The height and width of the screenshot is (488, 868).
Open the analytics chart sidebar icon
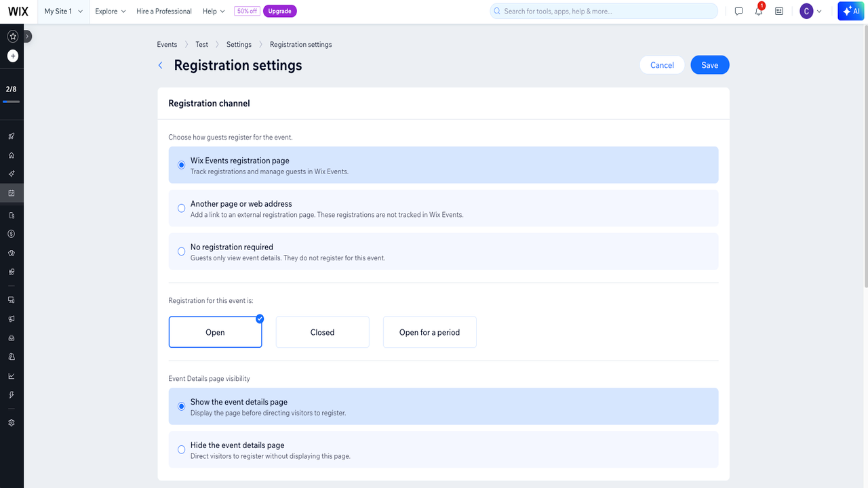(x=12, y=375)
